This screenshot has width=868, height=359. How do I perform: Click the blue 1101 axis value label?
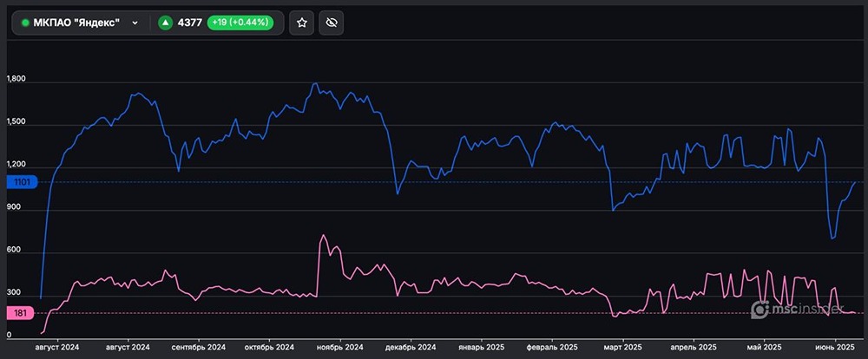tap(20, 182)
